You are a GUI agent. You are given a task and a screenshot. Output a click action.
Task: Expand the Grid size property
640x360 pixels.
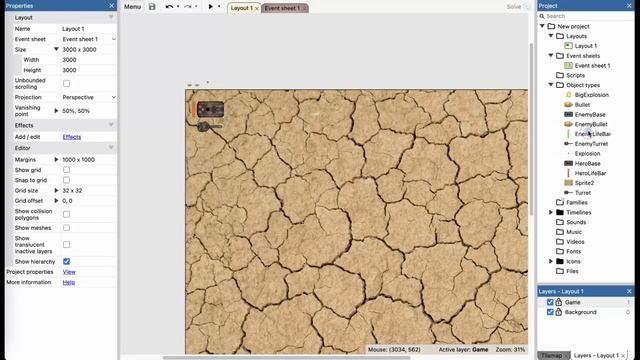click(x=56, y=191)
